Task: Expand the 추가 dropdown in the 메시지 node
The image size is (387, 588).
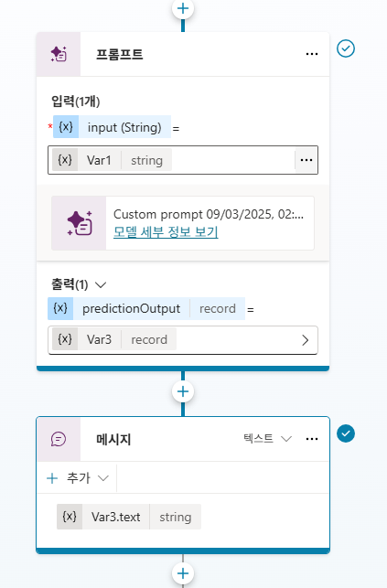Action: coord(78,478)
